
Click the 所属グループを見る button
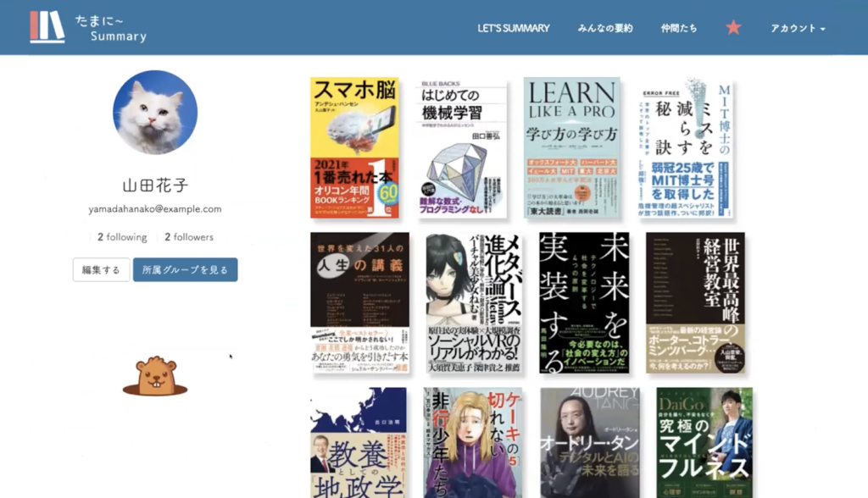point(185,269)
